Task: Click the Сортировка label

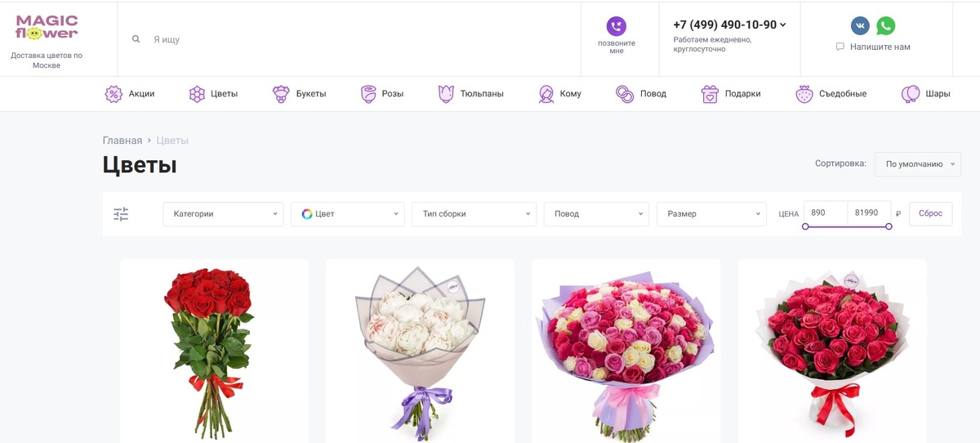Action: tap(840, 163)
